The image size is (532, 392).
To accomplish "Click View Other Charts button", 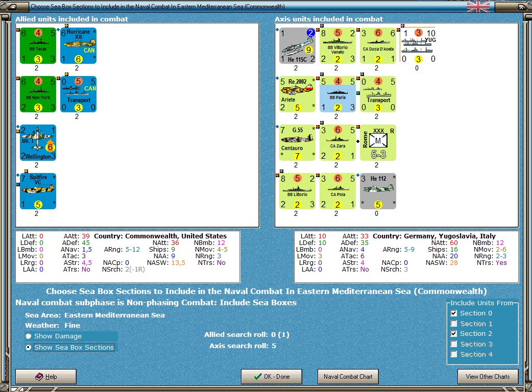I will [x=488, y=377].
